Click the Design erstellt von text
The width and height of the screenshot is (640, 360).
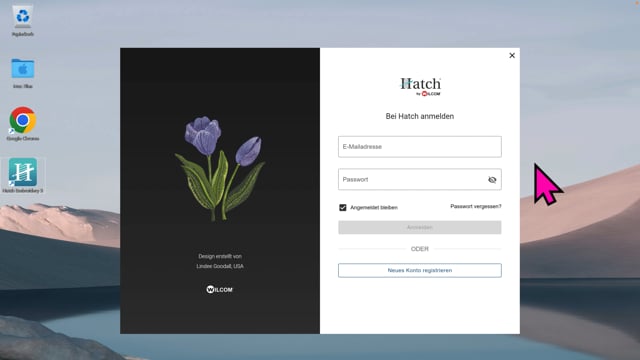pos(220,256)
